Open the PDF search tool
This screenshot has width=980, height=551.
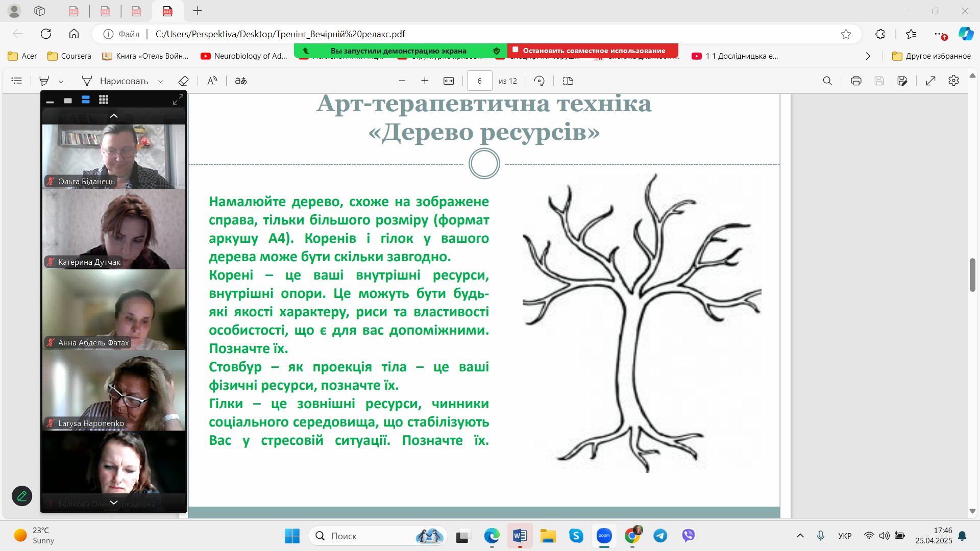tap(827, 81)
